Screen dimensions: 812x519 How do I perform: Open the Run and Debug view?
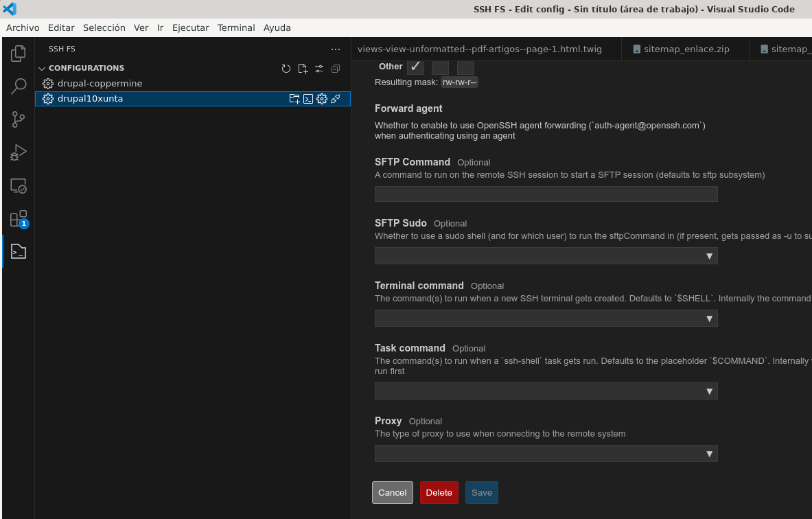(19, 152)
